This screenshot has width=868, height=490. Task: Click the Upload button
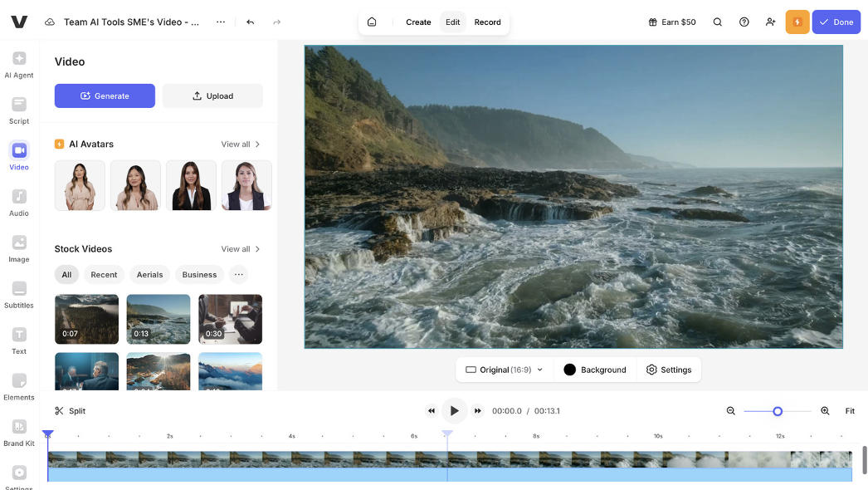click(x=212, y=96)
